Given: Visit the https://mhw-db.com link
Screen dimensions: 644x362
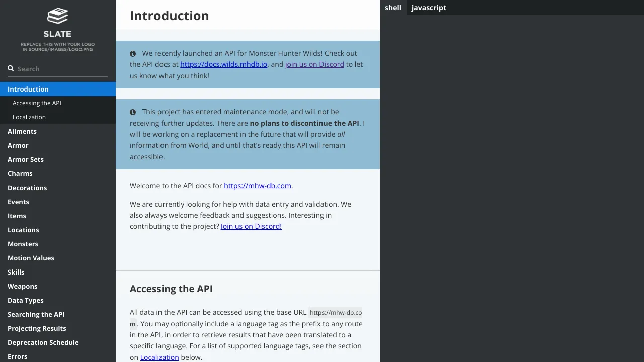Looking at the screenshot, I should (x=258, y=186).
